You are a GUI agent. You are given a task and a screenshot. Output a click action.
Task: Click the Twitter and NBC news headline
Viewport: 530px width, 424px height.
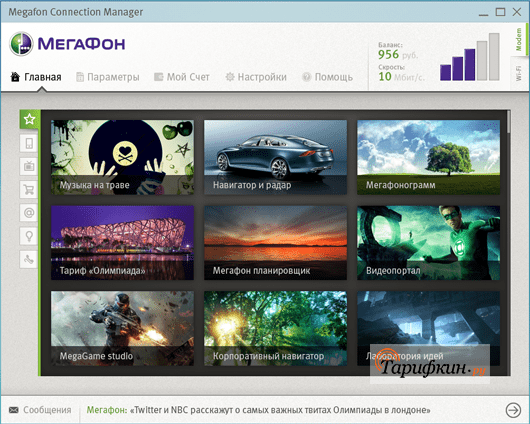pos(259,410)
